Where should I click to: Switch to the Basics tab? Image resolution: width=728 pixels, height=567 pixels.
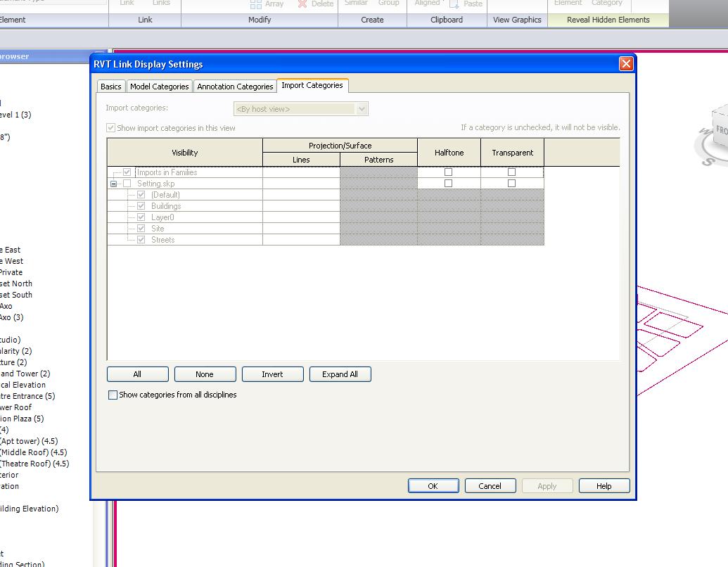(x=111, y=87)
